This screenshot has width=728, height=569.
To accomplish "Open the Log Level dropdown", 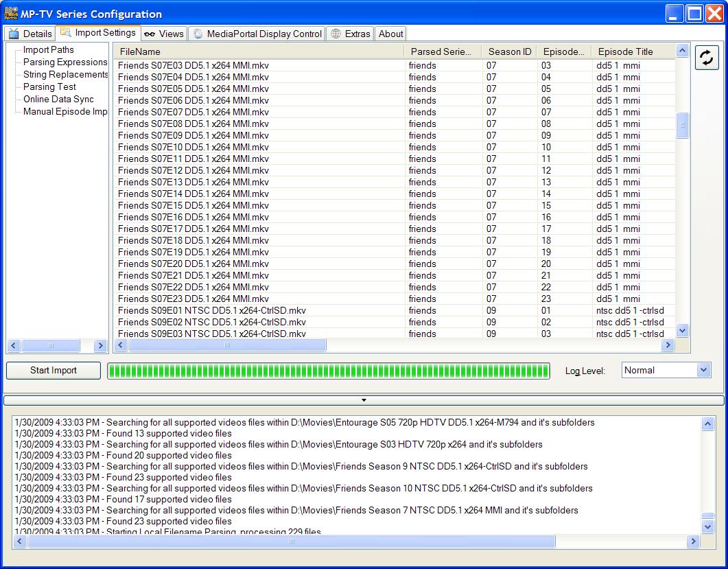I will pos(666,370).
